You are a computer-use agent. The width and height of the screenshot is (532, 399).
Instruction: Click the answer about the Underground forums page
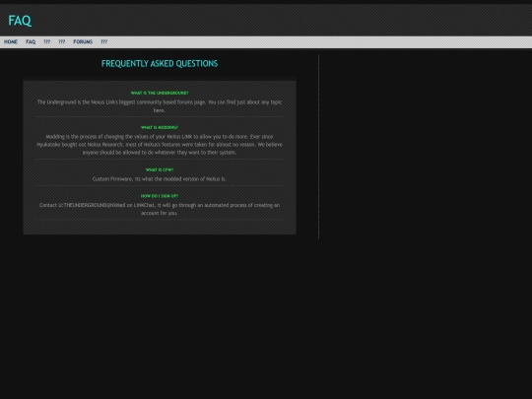point(160,106)
